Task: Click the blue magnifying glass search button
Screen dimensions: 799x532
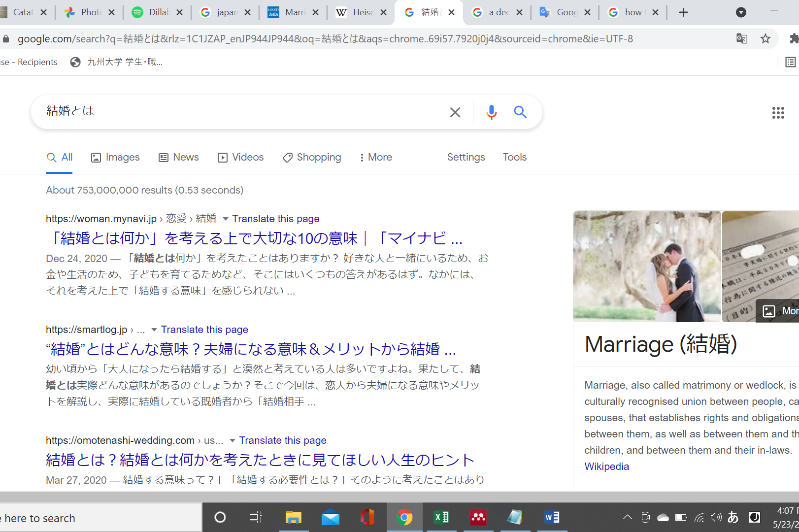Action: [x=520, y=112]
